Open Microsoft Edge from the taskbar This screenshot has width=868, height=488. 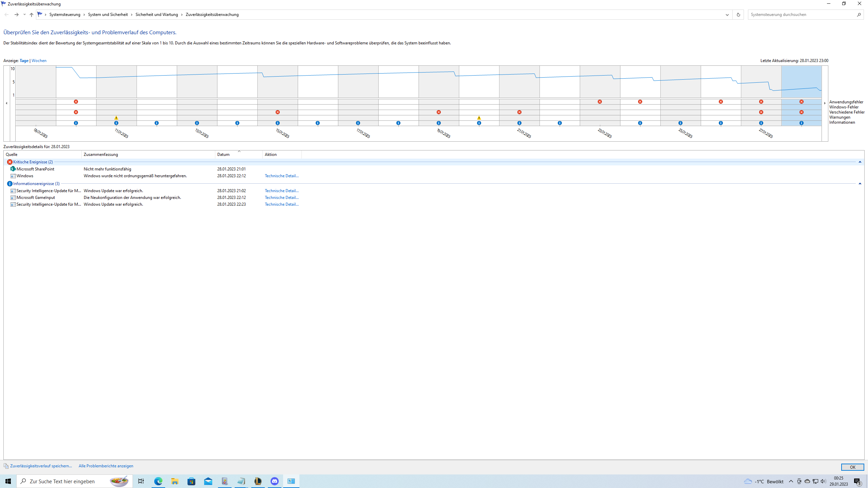tap(158, 481)
